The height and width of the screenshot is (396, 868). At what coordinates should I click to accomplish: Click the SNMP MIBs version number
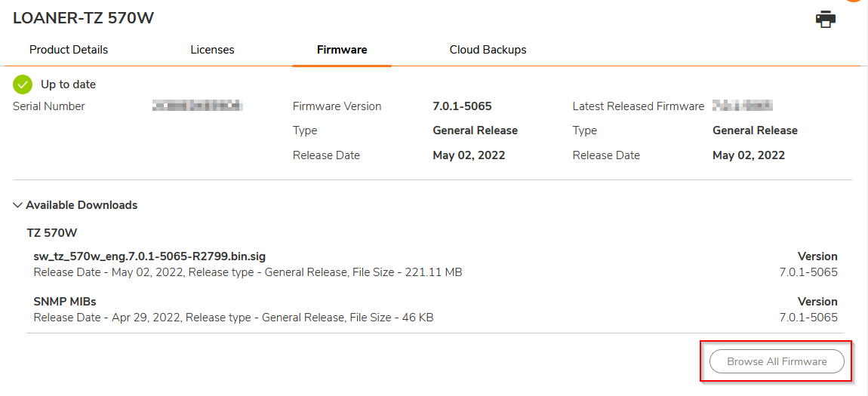pyautogui.click(x=808, y=318)
